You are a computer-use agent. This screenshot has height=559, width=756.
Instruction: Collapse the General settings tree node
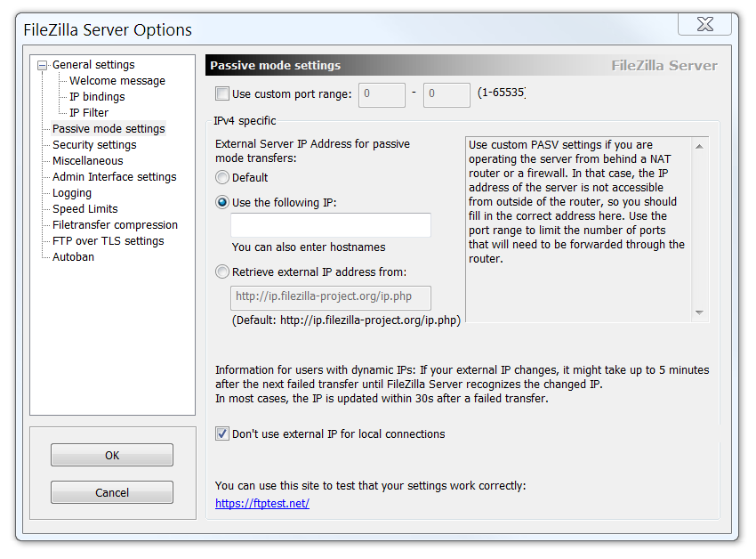click(x=43, y=65)
